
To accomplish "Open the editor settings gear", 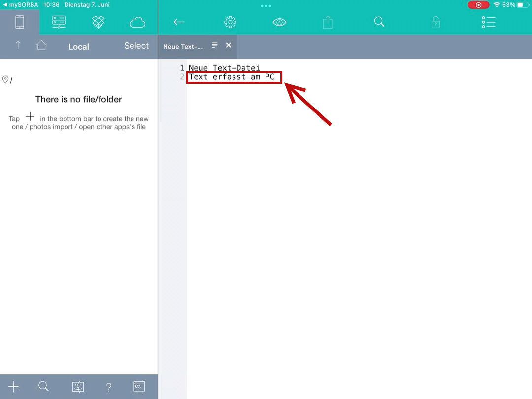I will [230, 22].
